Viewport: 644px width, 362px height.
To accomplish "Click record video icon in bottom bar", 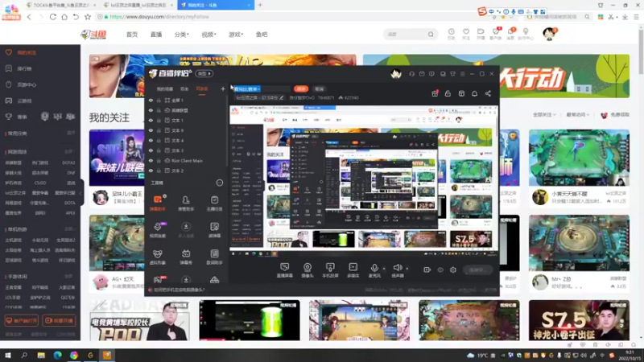I will (427, 270).
